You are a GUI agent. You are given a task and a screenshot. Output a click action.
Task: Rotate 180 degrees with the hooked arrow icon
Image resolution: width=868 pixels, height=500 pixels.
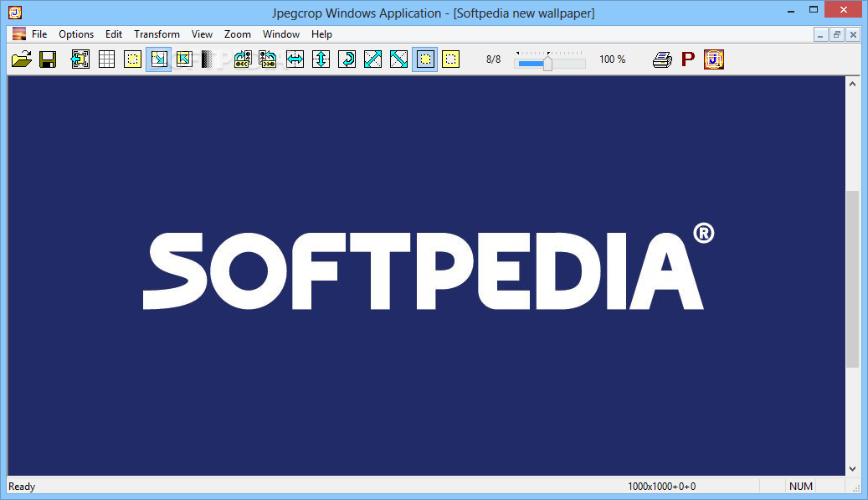point(347,59)
